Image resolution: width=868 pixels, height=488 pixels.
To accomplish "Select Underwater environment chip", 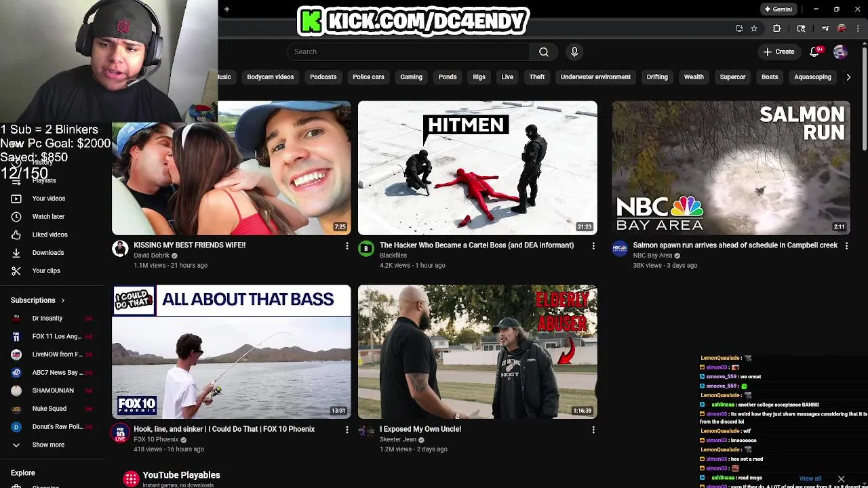I will click(595, 77).
